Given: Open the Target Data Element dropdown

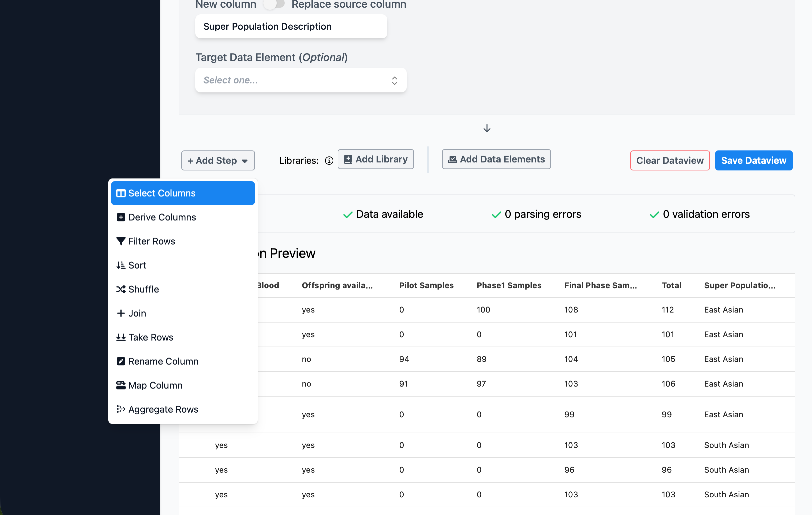Looking at the screenshot, I should coord(300,80).
